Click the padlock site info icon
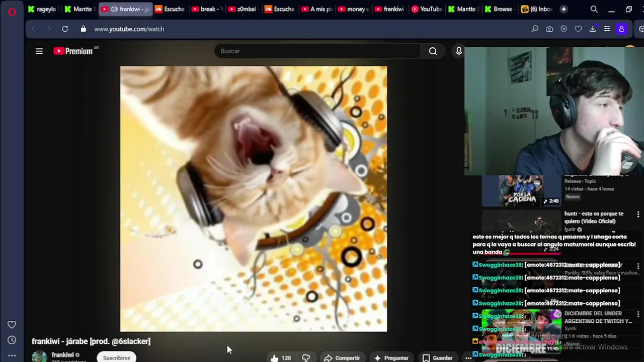This screenshot has height=362, width=644. point(83,29)
